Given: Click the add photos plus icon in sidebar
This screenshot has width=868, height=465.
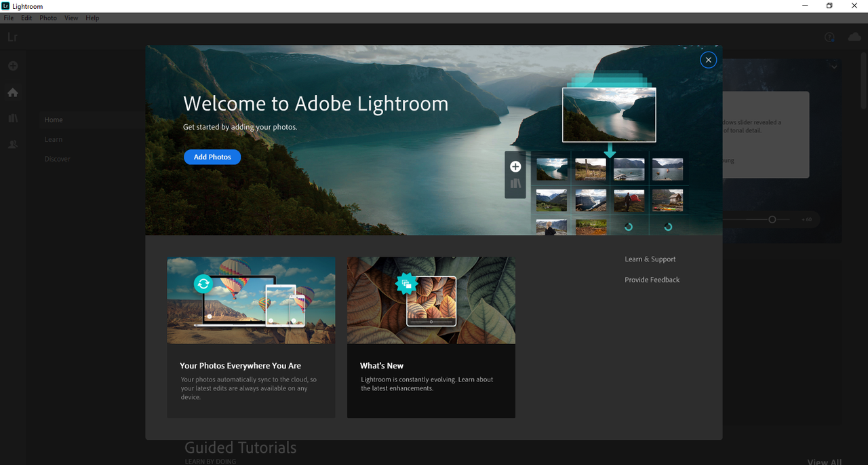Looking at the screenshot, I should coord(13,66).
